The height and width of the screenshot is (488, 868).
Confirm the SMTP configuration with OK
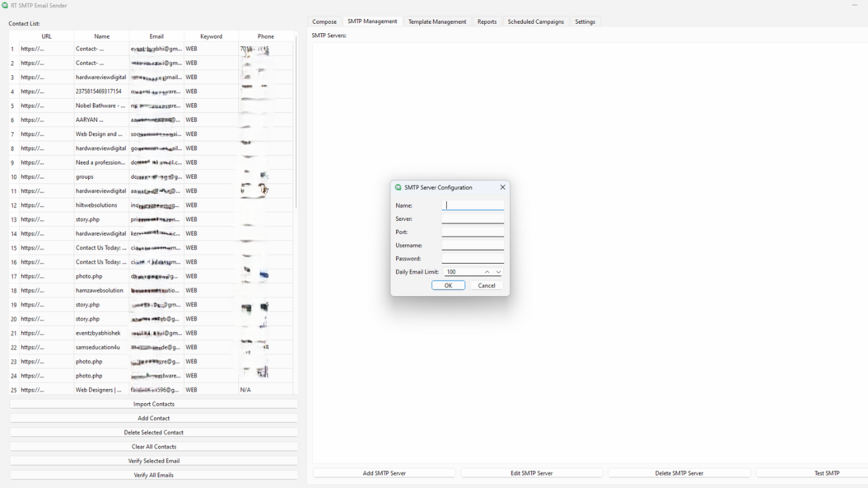click(448, 285)
